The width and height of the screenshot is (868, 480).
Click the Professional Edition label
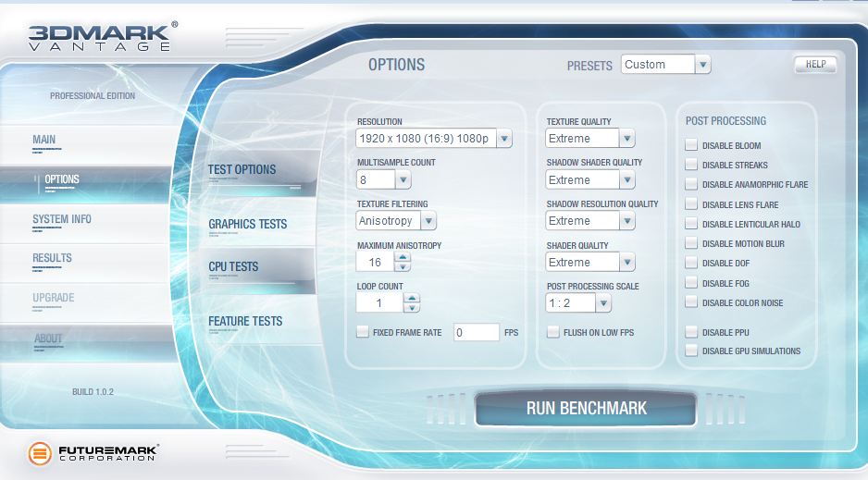tap(93, 95)
